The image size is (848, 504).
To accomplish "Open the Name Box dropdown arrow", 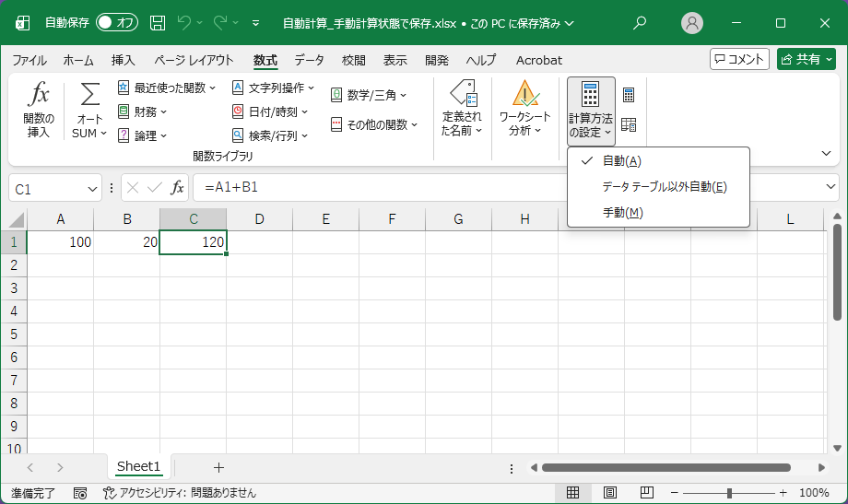I will tap(92, 189).
